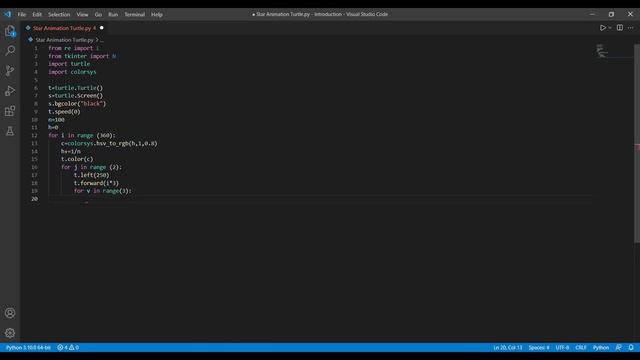Open notifications bell in status bar
Image resolution: width=640 pixels, height=360 pixels.
point(631,348)
